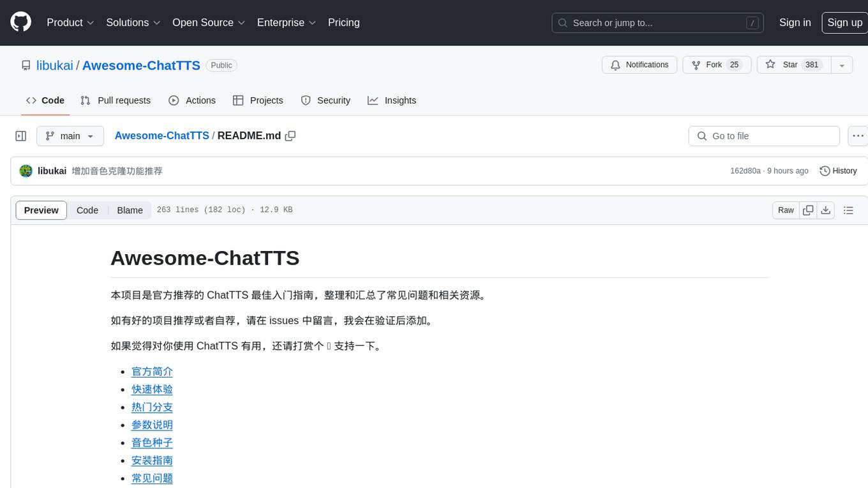Click the Notifications bell button
Screen dimensions: 868x488
[x=640, y=65]
